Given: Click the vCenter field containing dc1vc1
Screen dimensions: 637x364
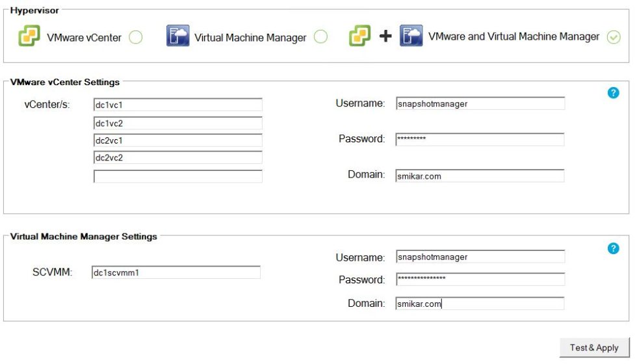Looking at the screenshot, I should 177,105.
